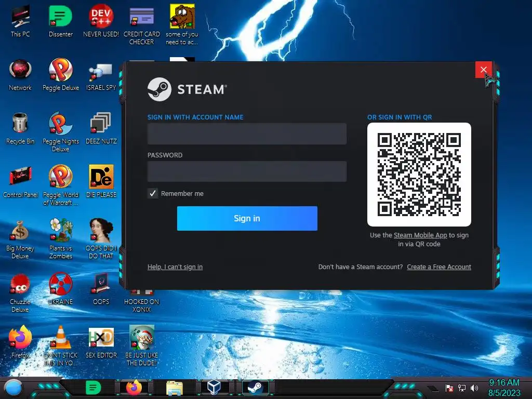
Task: Uncheck the Remember me checkbox
Action: 153,193
